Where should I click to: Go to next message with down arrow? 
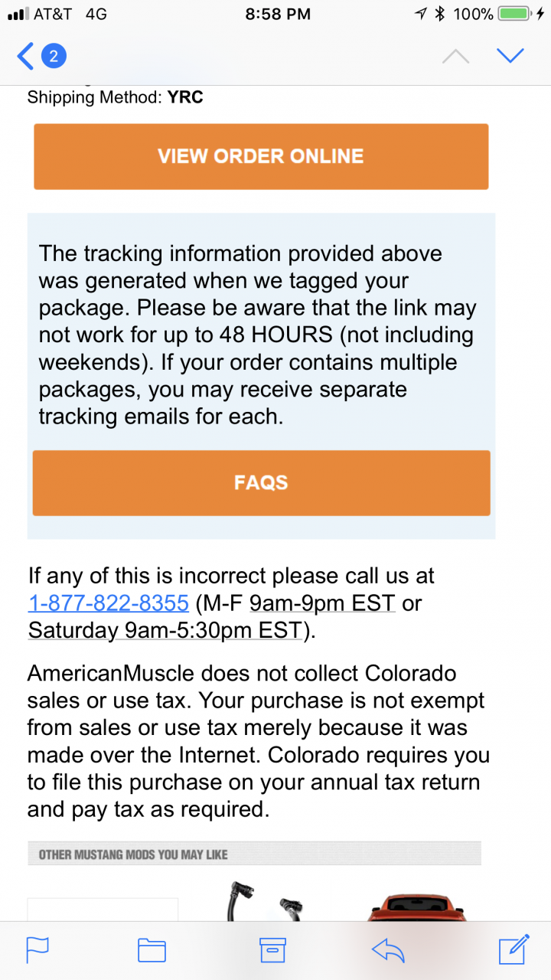510,56
